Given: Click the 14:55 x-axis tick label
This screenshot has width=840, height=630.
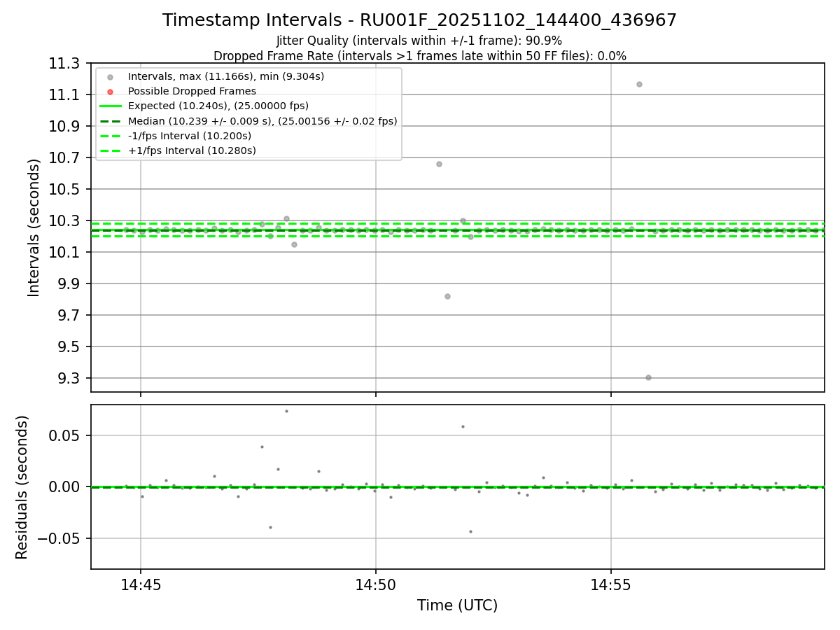Looking at the screenshot, I should [x=611, y=584].
